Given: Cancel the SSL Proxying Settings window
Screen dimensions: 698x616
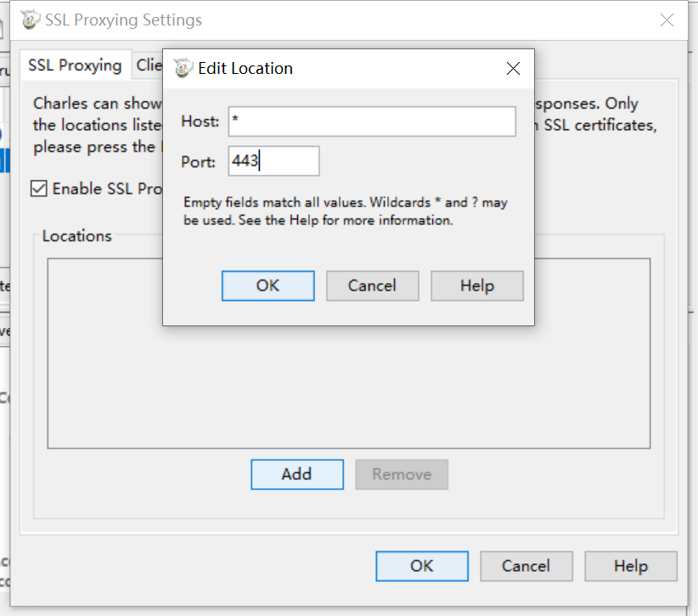Looking at the screenshot, I should (x=526, y=566).
